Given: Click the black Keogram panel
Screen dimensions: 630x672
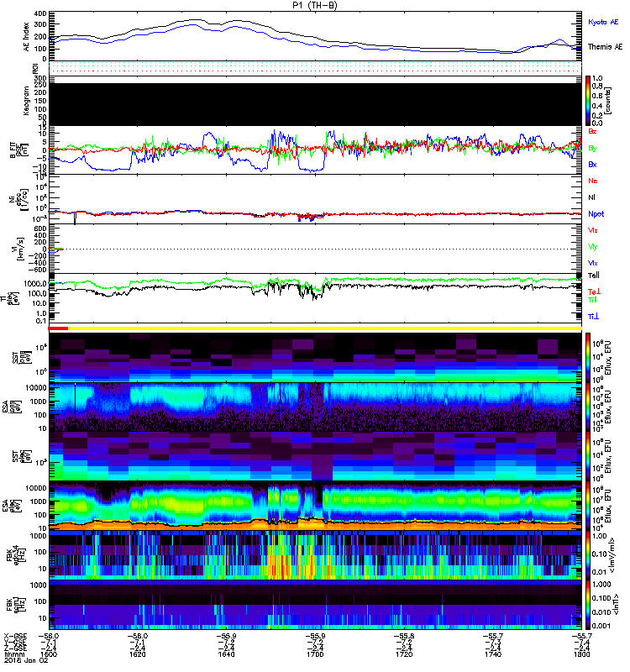Looking at the screenshot, I should 315,104.
